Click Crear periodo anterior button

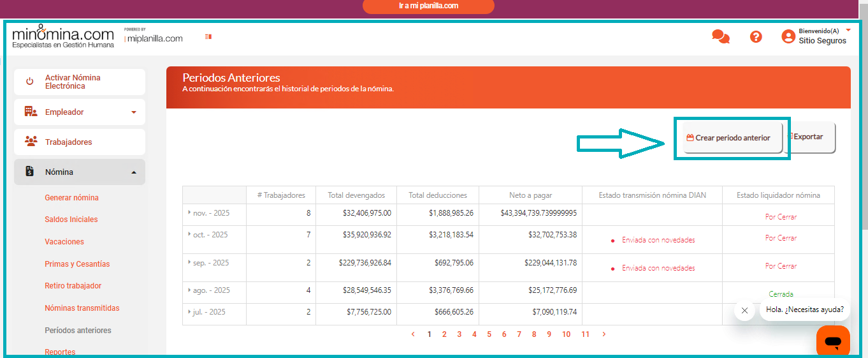click(732, 138)
